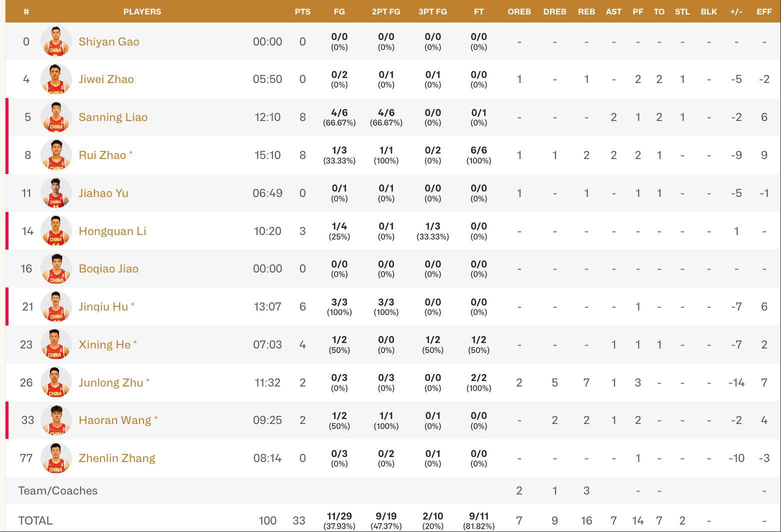Click the EFF column header

pyautogui.click(x=764, y=11)
